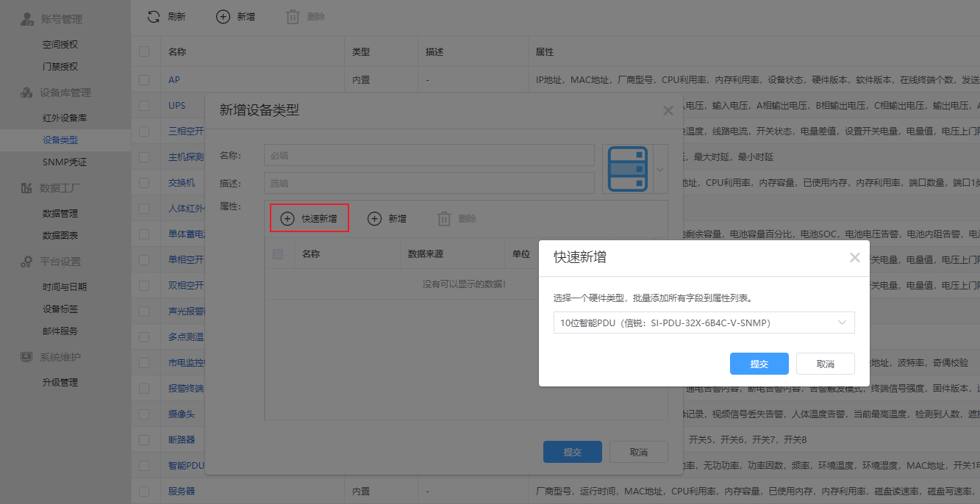This screenshot has width=980, height=504.
Task: Focus the 名称 required input field
Action: (x=429, y=155)
